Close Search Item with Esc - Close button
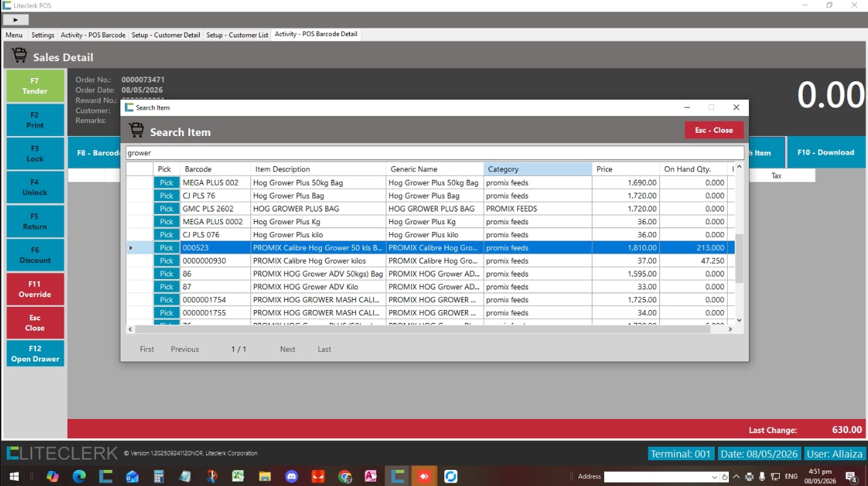Screen dimensions: 868x486 [x=713, y=130]
